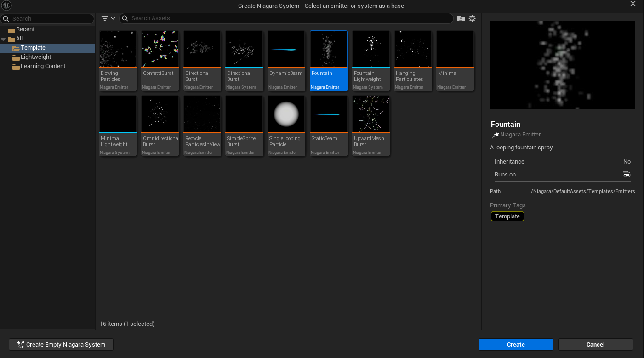Click the 'A looping fountain spray' description
Viewport: 644px width, 358px height.
tap(521, 148)
